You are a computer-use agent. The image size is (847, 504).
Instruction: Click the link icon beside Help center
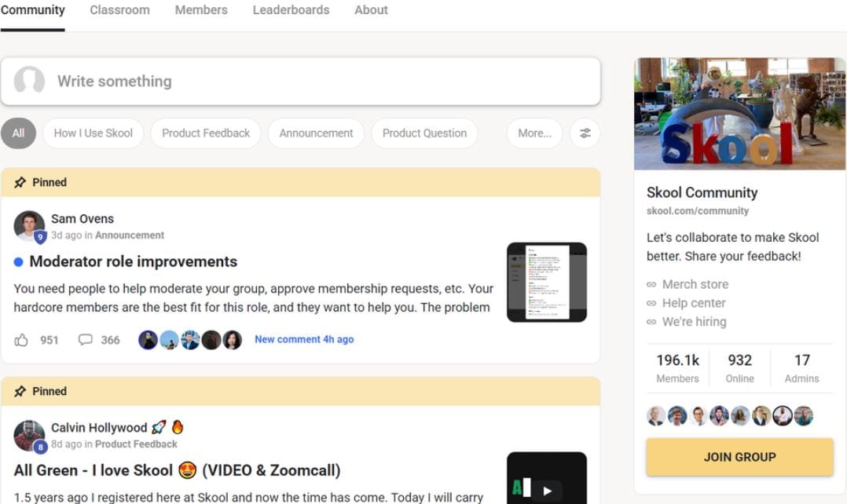[651, 303]
